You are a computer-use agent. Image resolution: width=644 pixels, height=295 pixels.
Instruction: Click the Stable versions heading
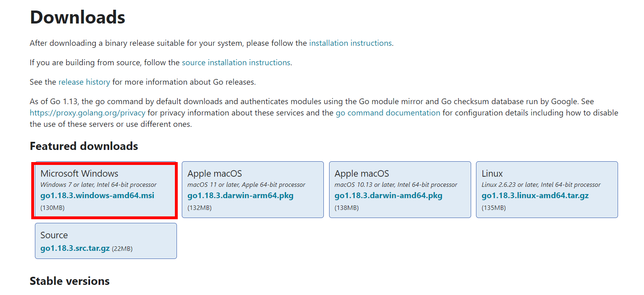click(x=70, y=281)
